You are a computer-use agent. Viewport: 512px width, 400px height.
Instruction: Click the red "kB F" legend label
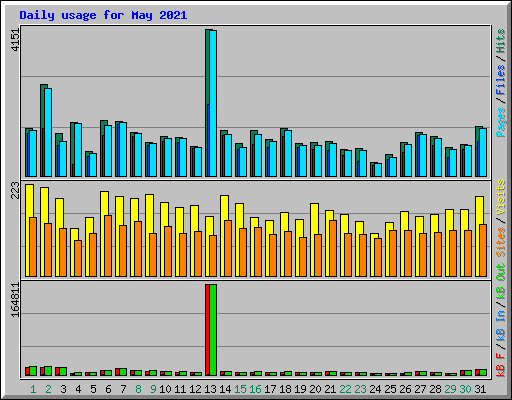pyautogui.click(x=500, y=365)
